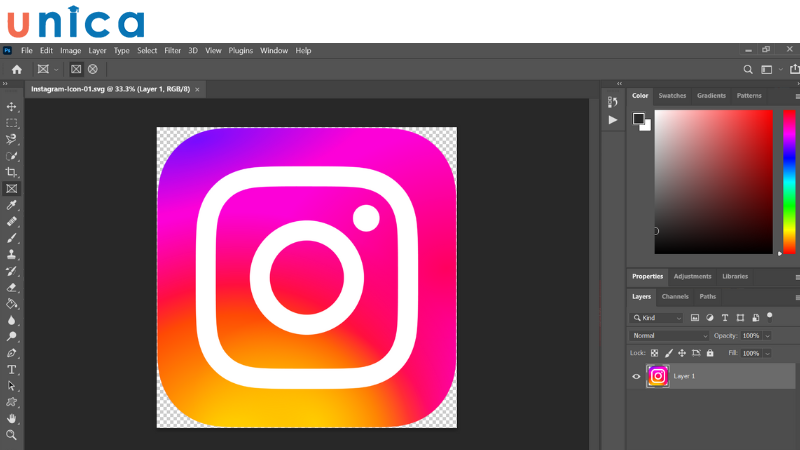
Task: Select the Crop tool
Action: coord(11,172)
